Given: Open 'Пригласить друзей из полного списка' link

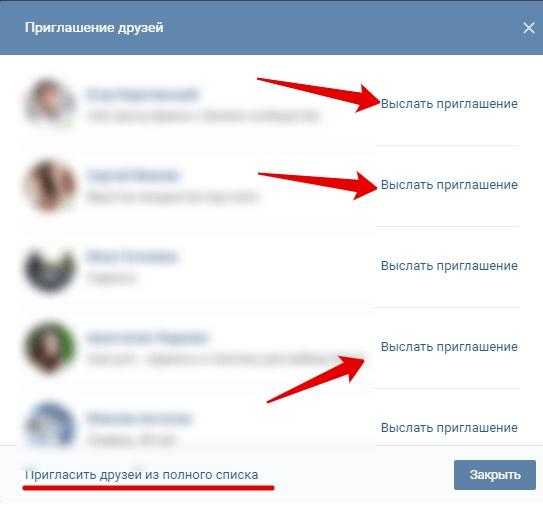Looking at the screenshot, I should point(141,475).
